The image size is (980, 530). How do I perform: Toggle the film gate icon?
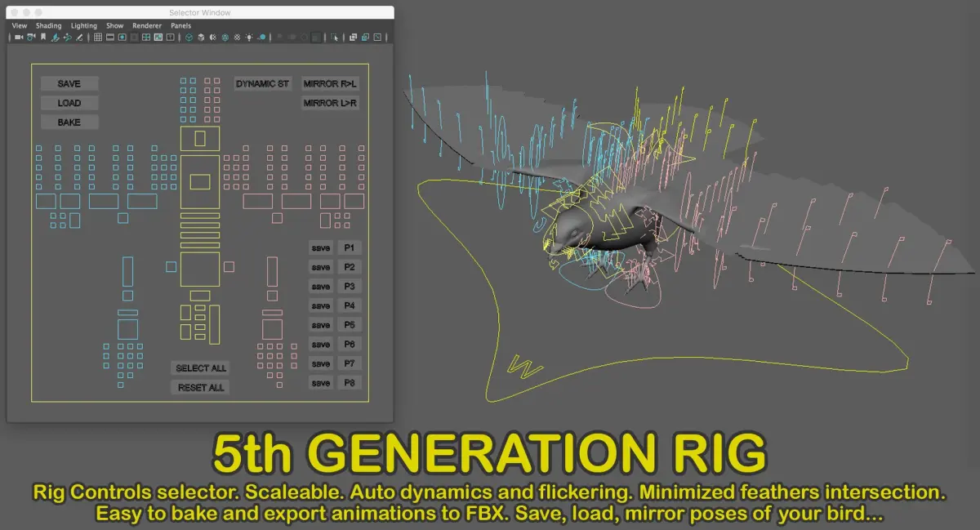[x=110, y=37]
